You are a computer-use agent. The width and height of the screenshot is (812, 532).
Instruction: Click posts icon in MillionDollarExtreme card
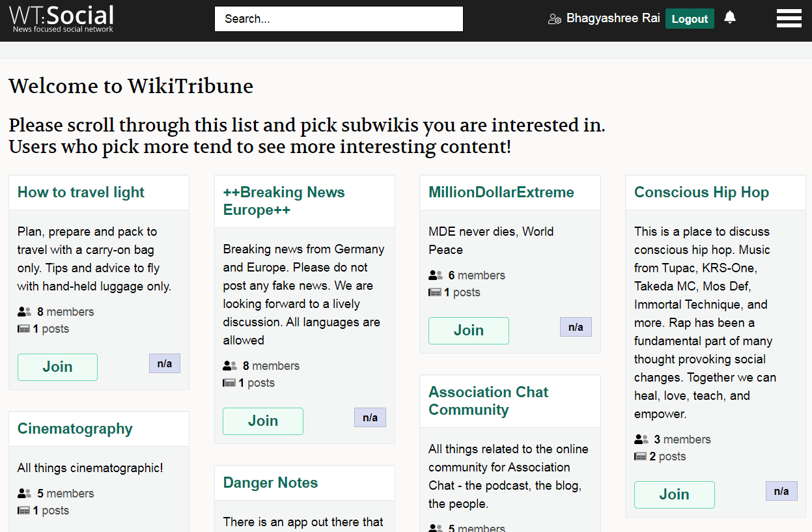coord(435,292)
